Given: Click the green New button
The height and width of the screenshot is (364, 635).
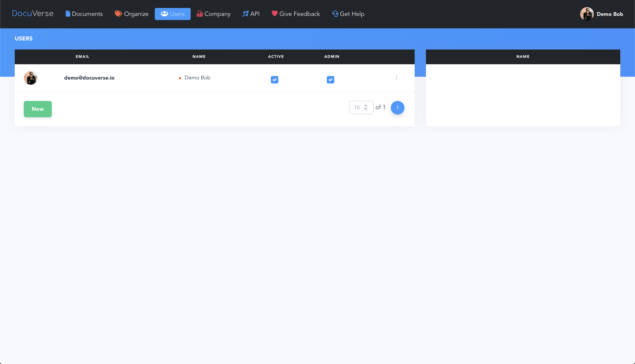Looking at the screenshot, I should tap(38, 109).
